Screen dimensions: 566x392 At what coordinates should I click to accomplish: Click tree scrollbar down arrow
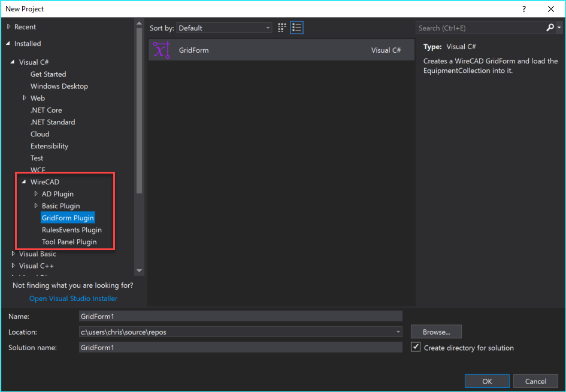(x=140, y=271)
